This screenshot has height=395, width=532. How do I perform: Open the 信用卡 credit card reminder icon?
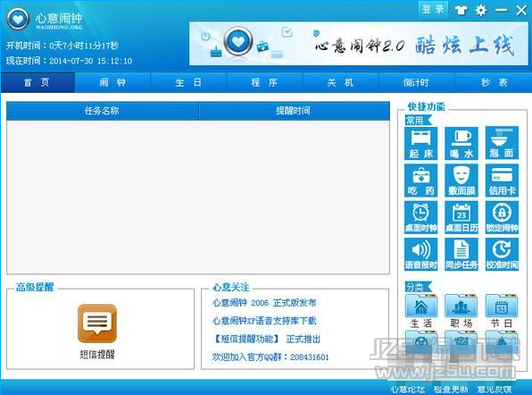(x=502, y=181)
